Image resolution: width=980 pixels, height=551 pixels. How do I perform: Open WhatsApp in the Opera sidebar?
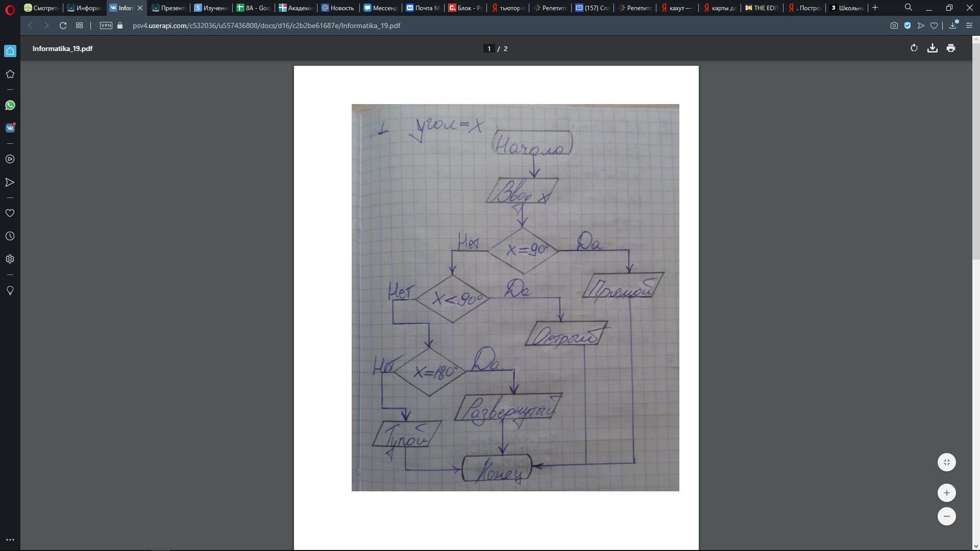(x=10, y=105)
